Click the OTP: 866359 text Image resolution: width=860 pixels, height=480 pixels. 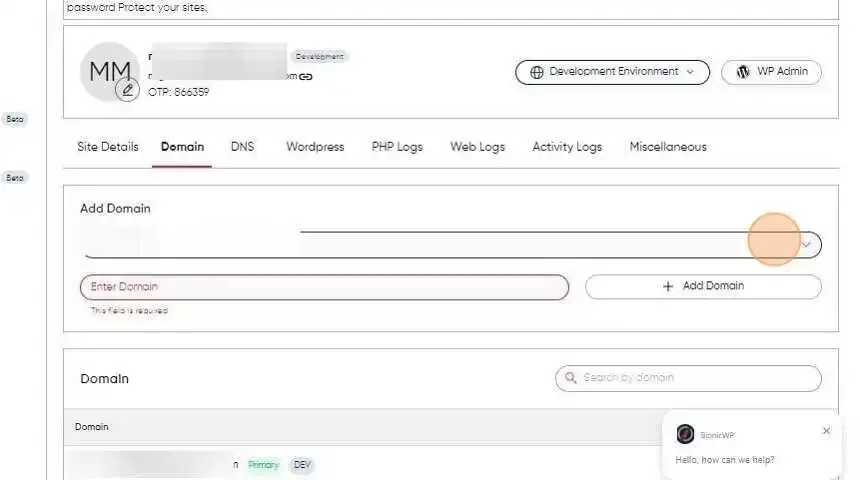178,92
